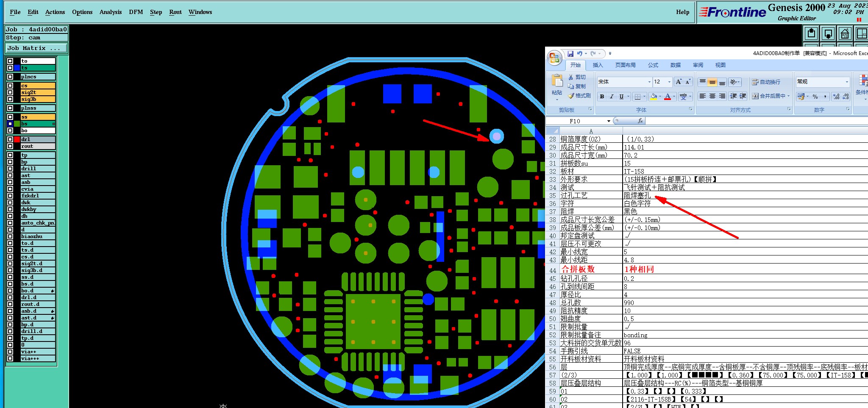Open underline style dropdown arrow
The image size is (868, 408).
(x=628, y=97)
